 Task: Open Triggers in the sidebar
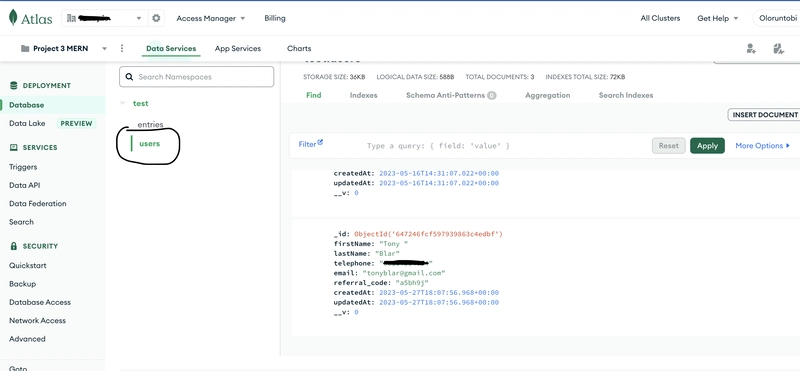click(x=23, y=167)
